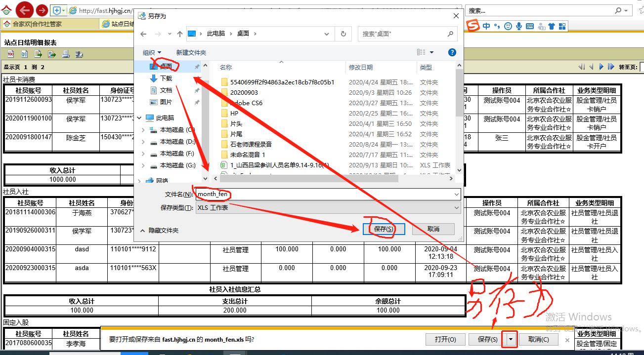This screenshot has height=355, width=644.
Task: Click the server print icon in report toolbar
Action: pyautogui.click(x=79, y=54)
